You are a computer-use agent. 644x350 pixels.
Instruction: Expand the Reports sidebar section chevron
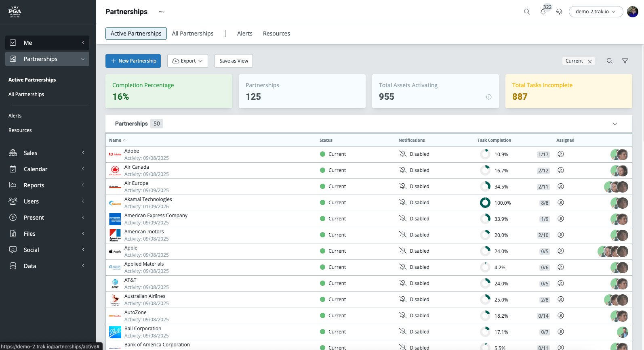tap(83, 185)
